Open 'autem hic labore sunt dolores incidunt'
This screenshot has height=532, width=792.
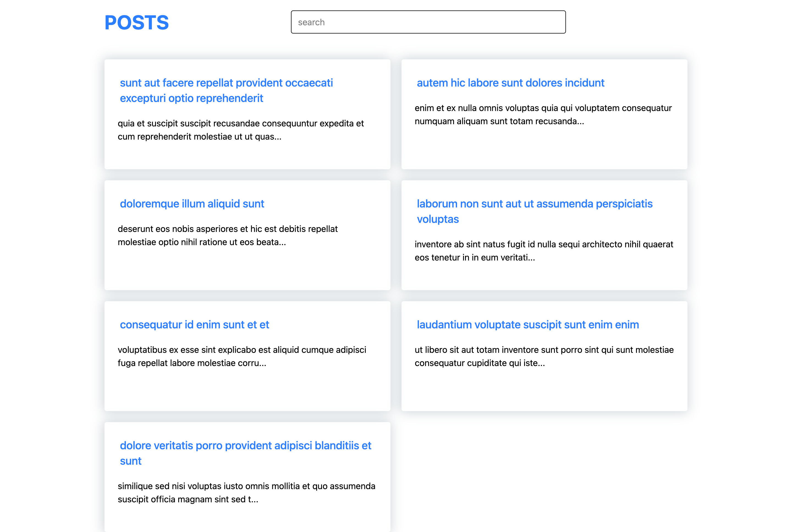[510, 83]
